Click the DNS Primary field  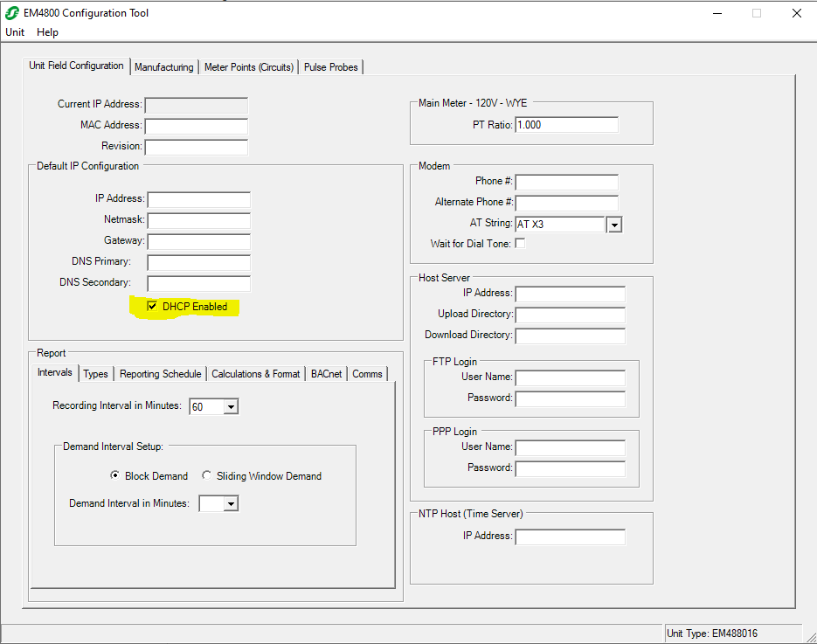pos(198,262)
